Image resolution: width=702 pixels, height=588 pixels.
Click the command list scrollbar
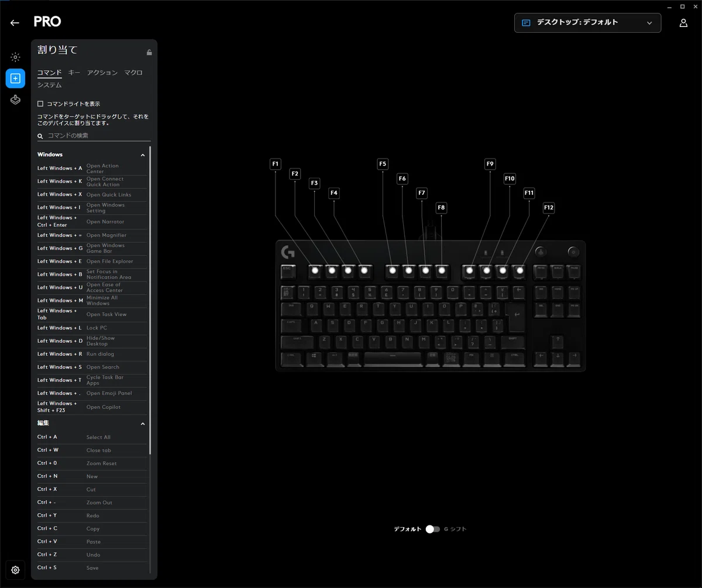tap(150, 300)
